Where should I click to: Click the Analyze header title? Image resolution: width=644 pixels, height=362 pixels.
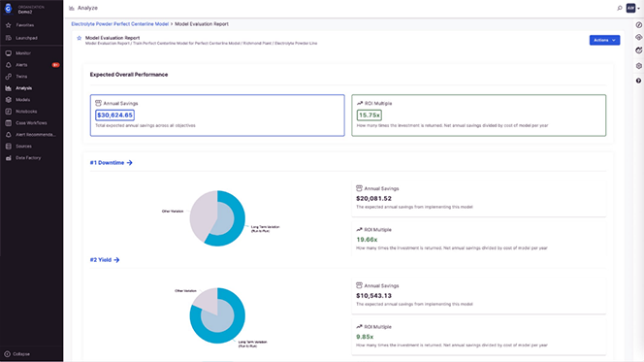coord(87,8)
